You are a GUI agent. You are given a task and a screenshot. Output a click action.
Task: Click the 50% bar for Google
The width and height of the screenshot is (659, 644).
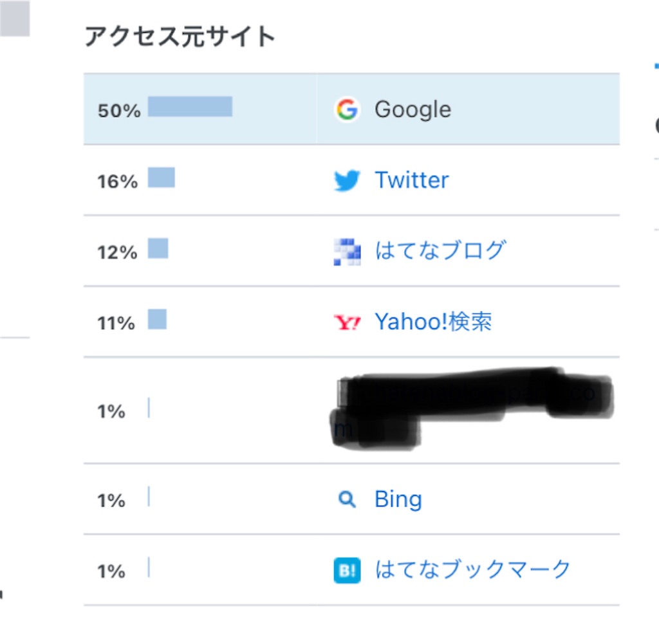(x=190, y=106)
